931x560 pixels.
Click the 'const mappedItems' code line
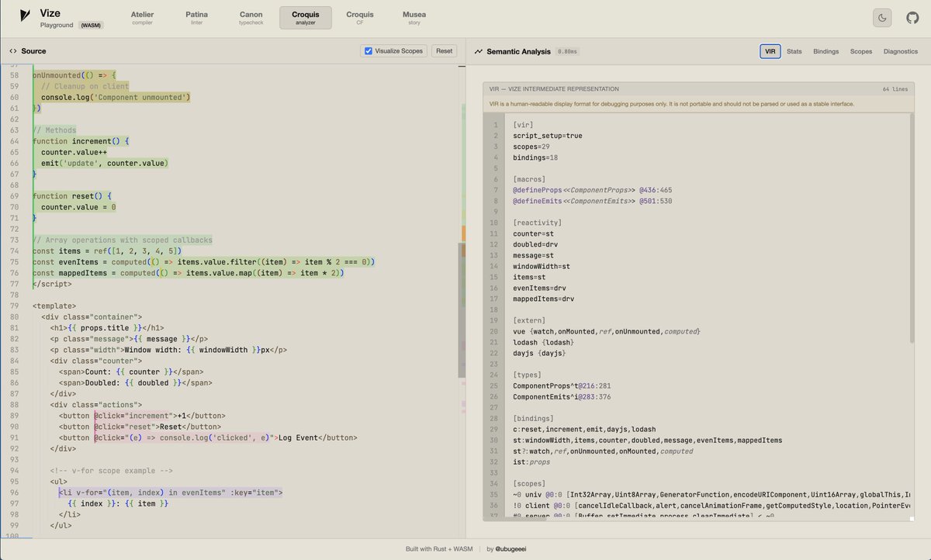tap(188, 273)
